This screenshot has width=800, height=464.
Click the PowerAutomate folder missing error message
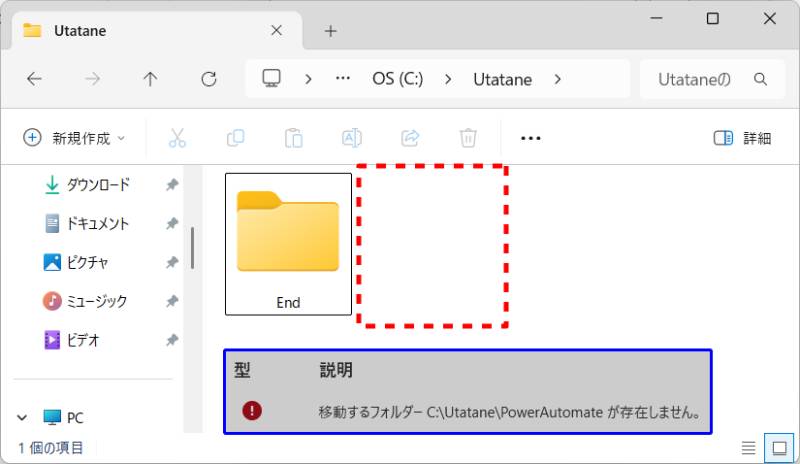(510, 412)
